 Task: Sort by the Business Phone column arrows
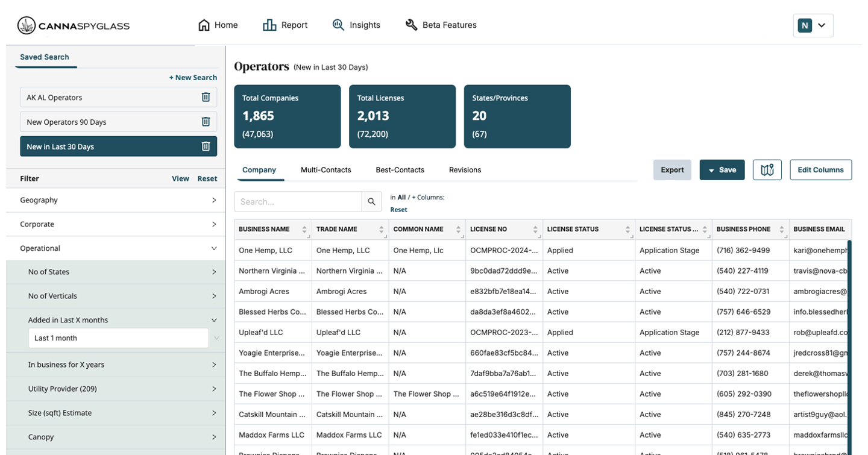[x=782, y=230]
